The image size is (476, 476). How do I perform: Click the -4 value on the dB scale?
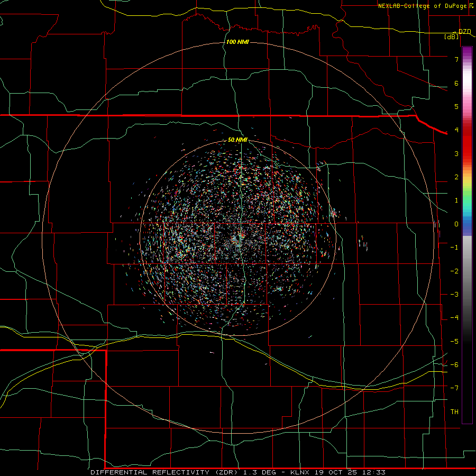[454, 318]
